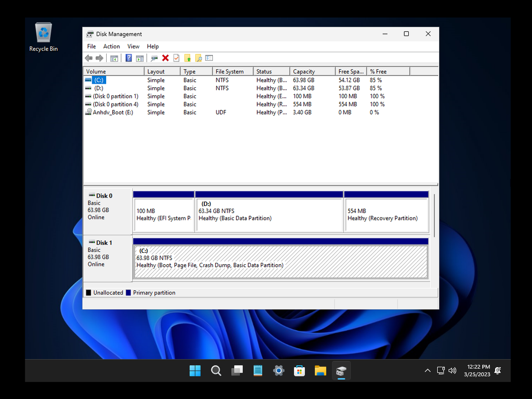Open the File menu
Image resolution: width=532 pixels, height=399 pixels.
tap(92, 46)
